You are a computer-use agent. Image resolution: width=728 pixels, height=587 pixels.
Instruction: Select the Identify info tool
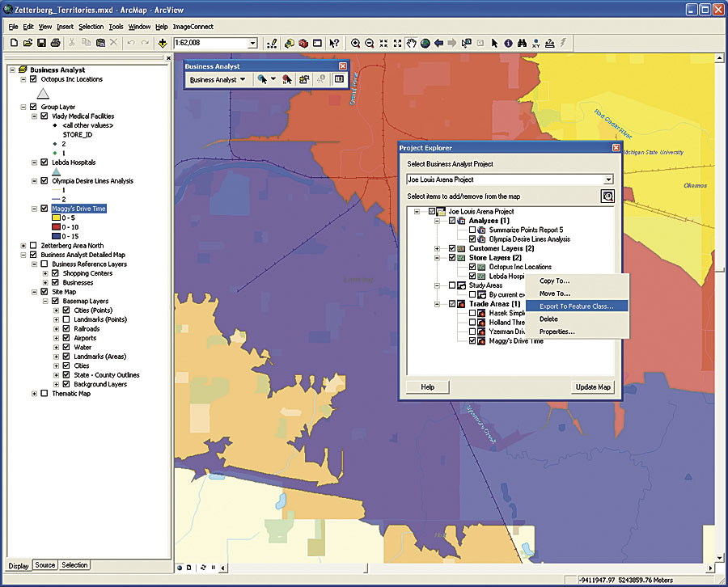(x=509, y=43)
